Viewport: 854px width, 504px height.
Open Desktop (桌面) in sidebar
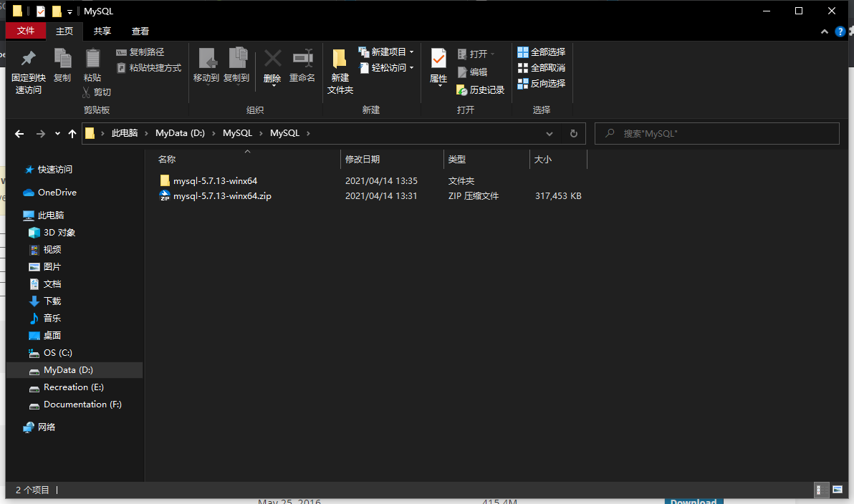(52, 335)
